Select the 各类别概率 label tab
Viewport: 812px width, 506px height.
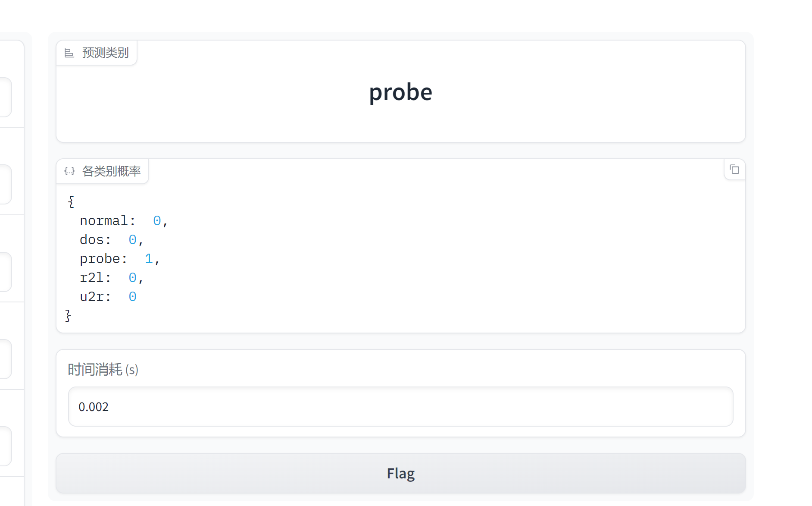[103, 171]
